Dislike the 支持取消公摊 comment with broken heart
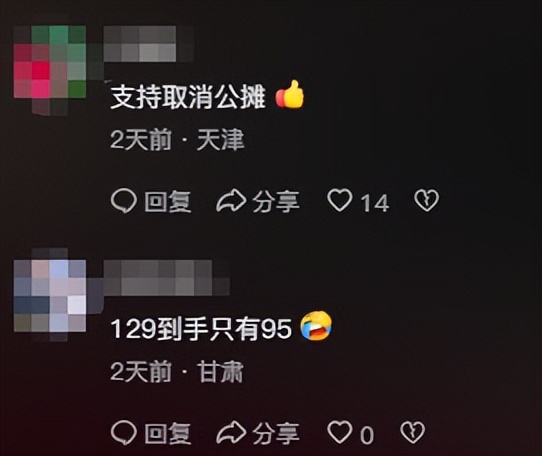This screenshot has width=542, height=456. point(427,201)
